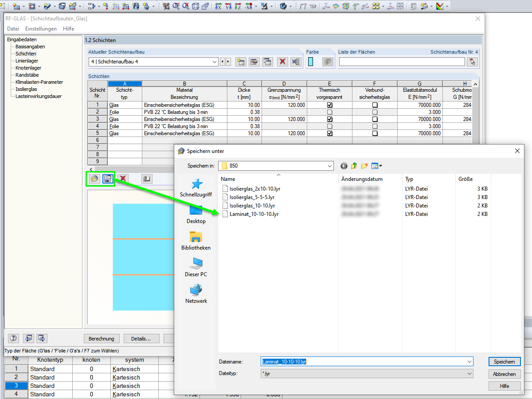Click the pick surfaces cursor icon
The width and height of the screenshot is (532, 399).
473,62
